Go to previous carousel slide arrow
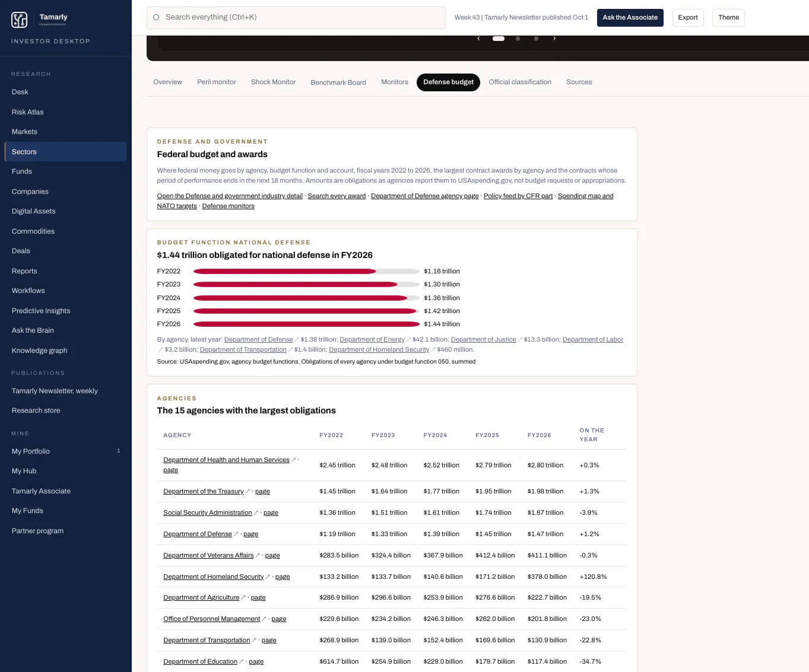809x672 pixels. (x=478, y=39)
